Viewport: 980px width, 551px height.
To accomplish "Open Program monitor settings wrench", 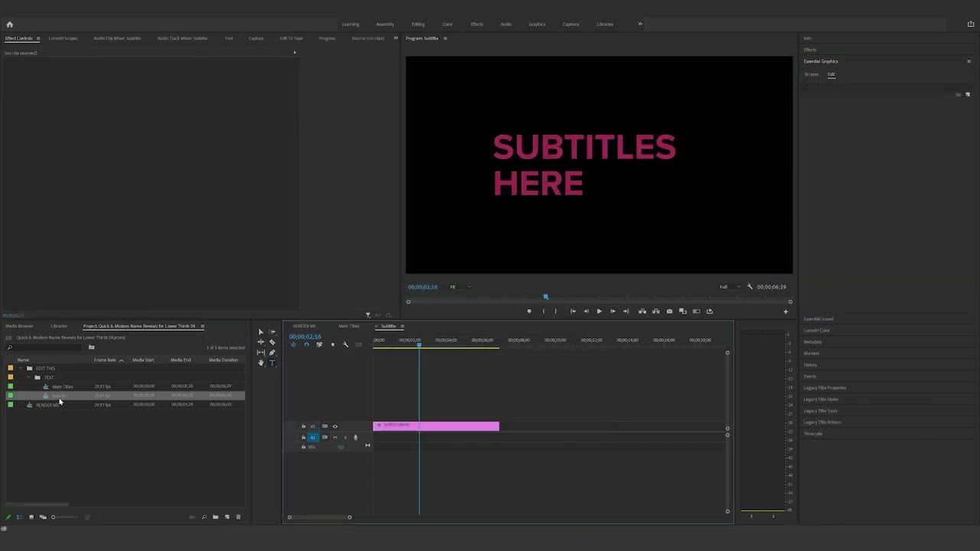I will click(750, 287).
